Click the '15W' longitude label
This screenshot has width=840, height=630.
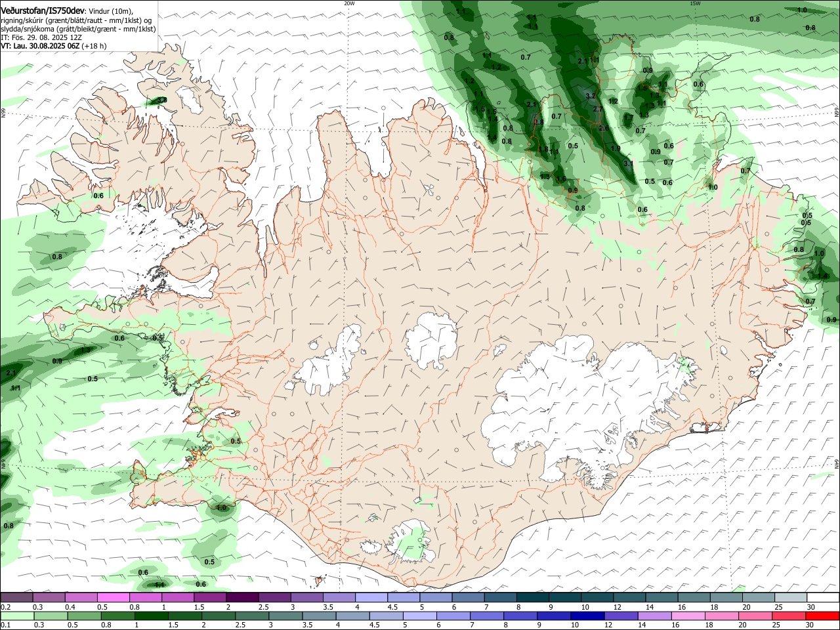point(695,3)
